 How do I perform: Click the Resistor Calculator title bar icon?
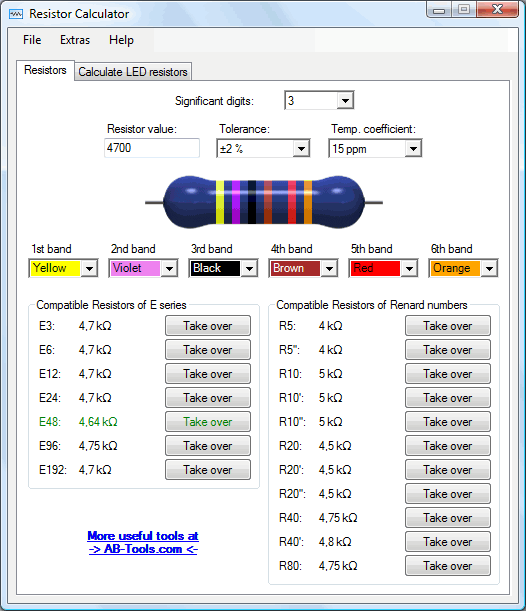pos(16,14)
